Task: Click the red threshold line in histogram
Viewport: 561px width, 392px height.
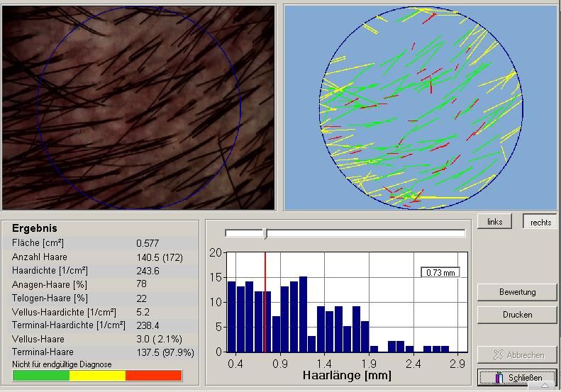Action: pyautogui.click(x=265, y=302)
